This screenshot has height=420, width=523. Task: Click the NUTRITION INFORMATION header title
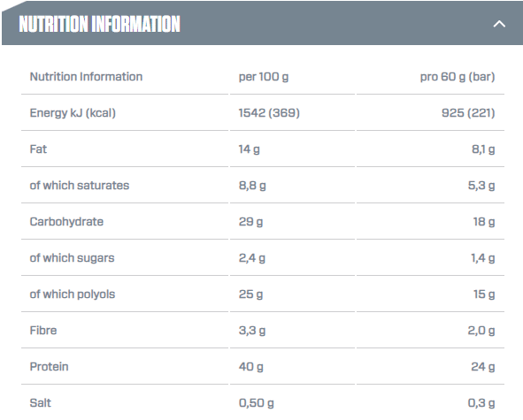[99, 24]
